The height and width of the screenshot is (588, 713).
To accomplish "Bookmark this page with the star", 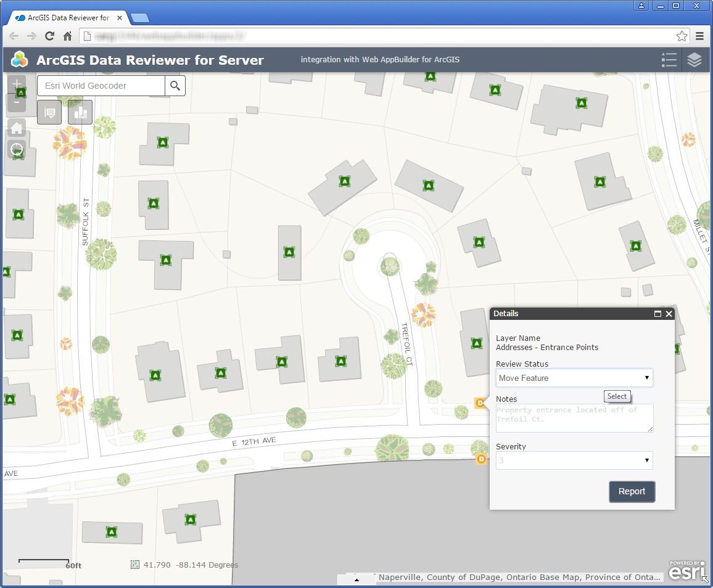I will coord(682,36).
